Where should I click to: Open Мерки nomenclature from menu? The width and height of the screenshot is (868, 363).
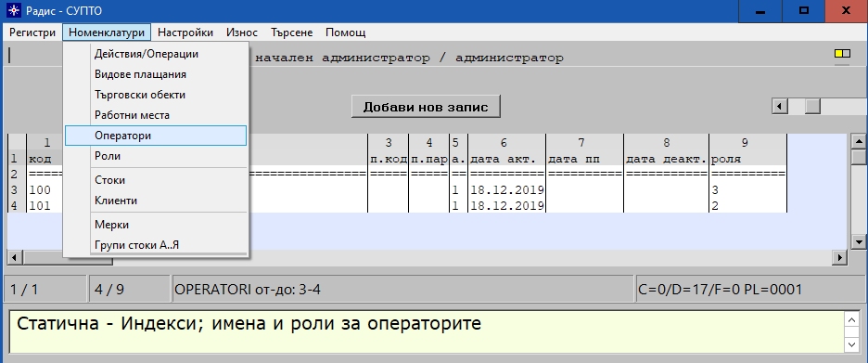pos(156,225)
